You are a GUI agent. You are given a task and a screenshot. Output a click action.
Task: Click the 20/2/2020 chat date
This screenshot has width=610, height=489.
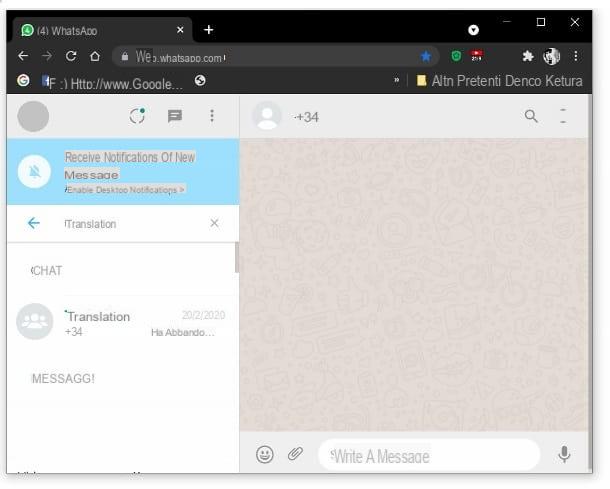click(203, 315)
